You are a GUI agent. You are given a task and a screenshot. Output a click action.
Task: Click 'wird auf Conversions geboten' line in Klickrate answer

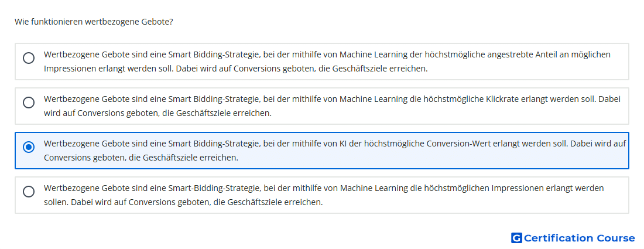coord(157,113)
